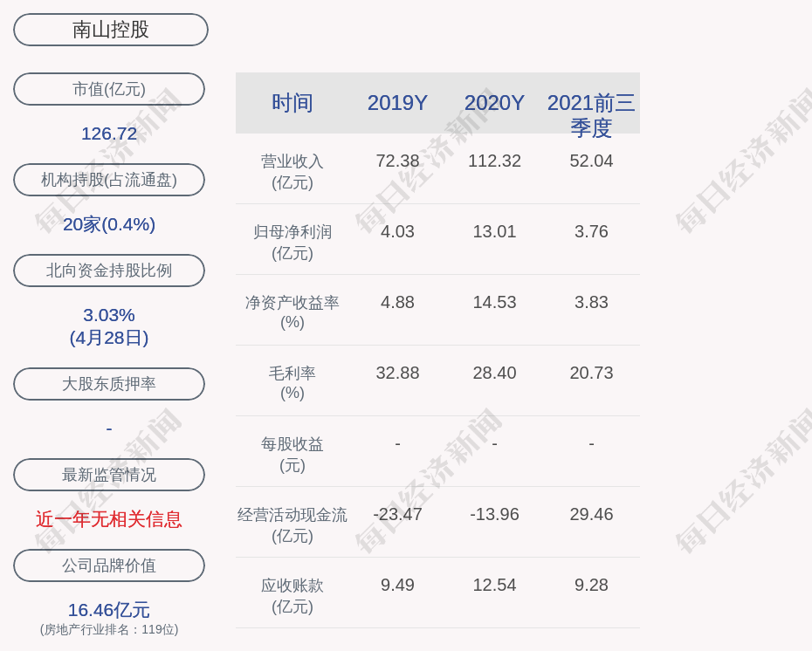Click receivables value 9.49

398,586
